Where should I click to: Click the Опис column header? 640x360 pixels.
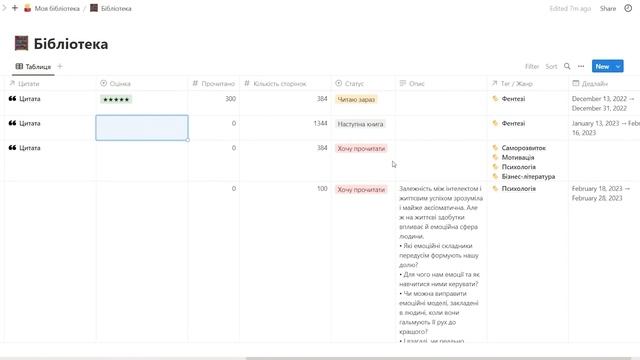[x=412, y=83]
